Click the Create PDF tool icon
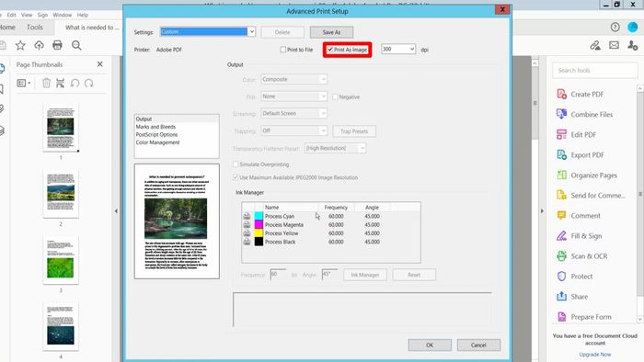 (561, 94)
